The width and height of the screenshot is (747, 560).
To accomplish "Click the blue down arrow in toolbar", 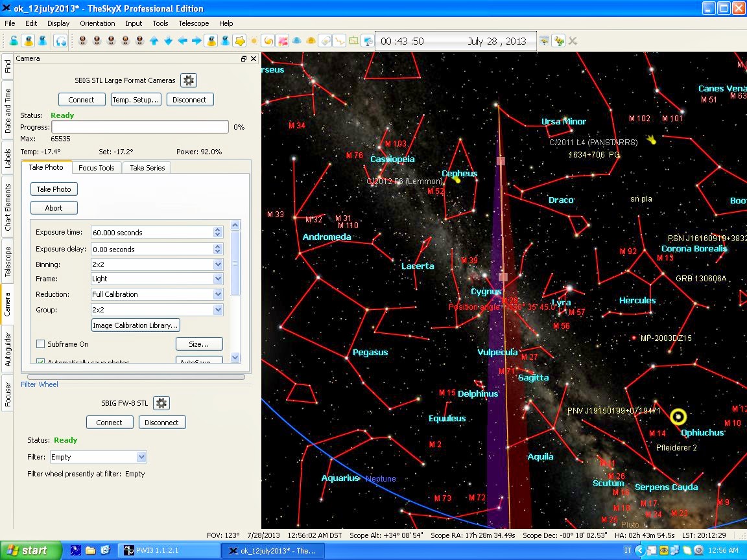I will pos(169,41).
